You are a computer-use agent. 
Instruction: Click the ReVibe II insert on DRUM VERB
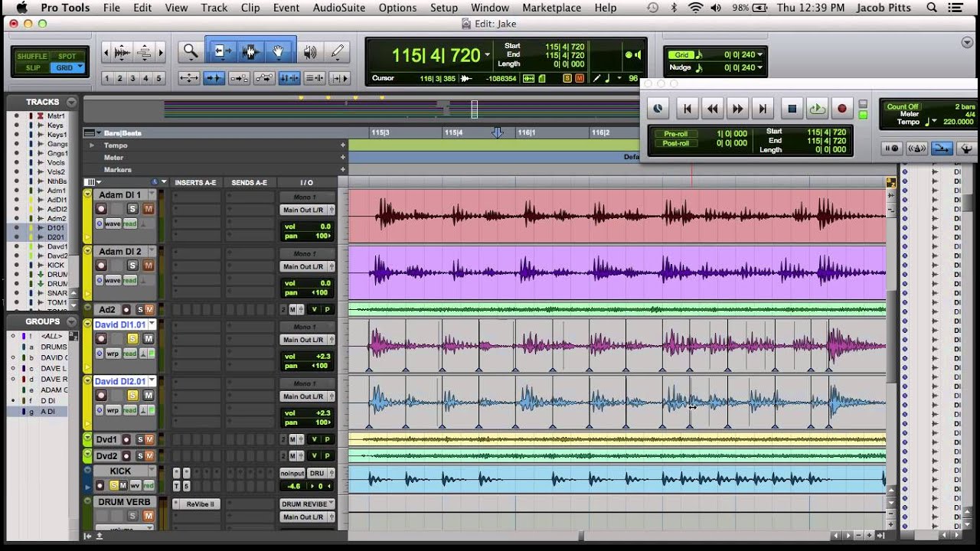click(x=199, y=504)
